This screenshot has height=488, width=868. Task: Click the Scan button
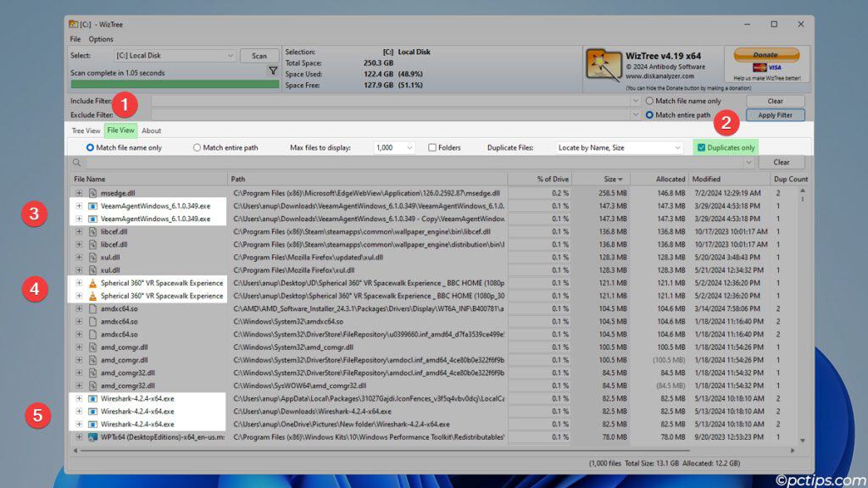tap(259, 56)
